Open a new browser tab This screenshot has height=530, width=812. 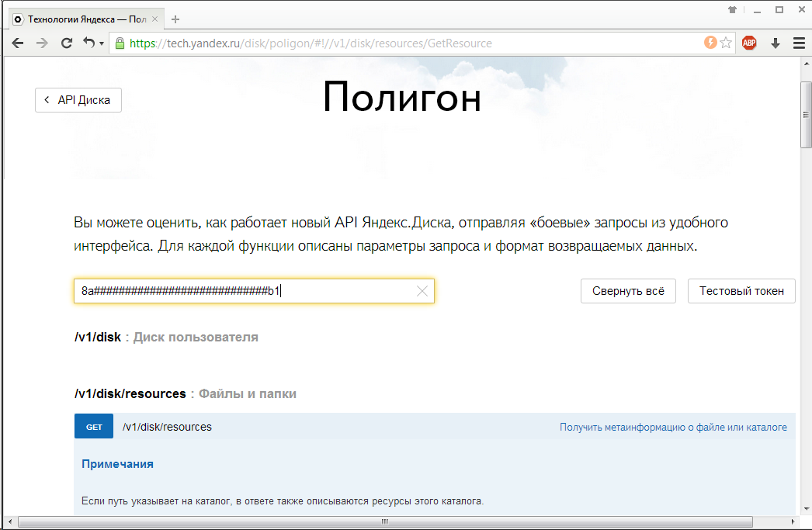pos(175,19)
